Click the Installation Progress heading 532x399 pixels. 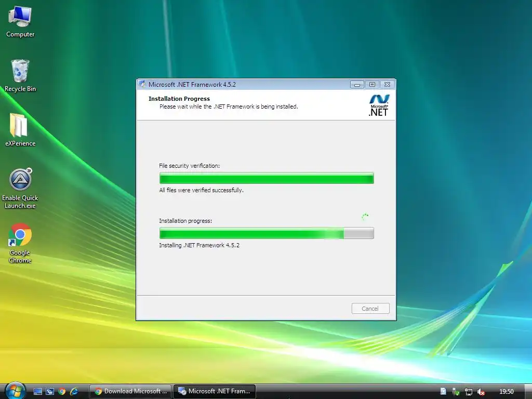pyautogui.click(x=179, y=99)
